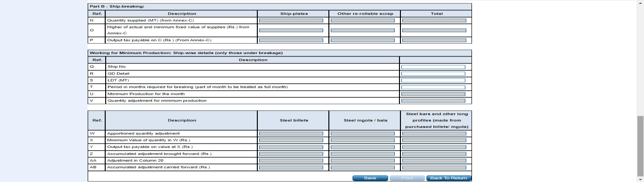Click Steel bars field for Apportioned quantity adjustment
This screenshot has height=182, width=644.
tap(434, 134)
